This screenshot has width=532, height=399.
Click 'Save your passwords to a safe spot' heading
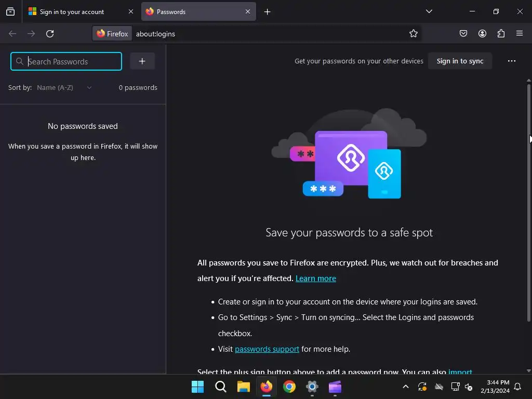click(349, 233)
